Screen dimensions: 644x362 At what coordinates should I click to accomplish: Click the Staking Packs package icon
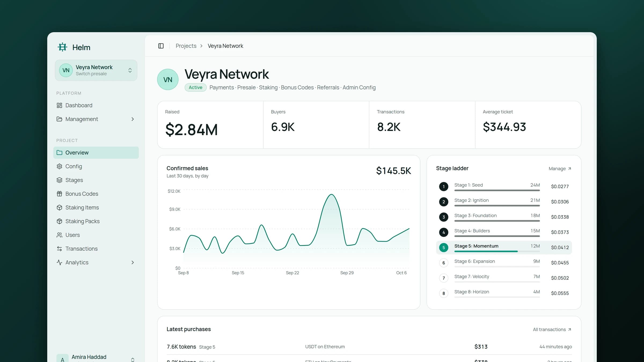coord(59,221)
